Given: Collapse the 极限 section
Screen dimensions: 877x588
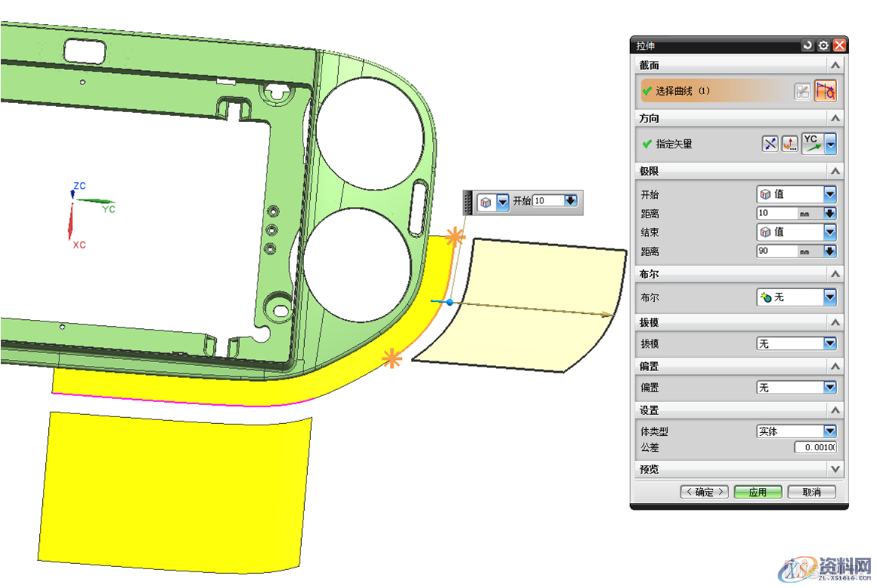Looking at the screenshot, I should point(834,172).
